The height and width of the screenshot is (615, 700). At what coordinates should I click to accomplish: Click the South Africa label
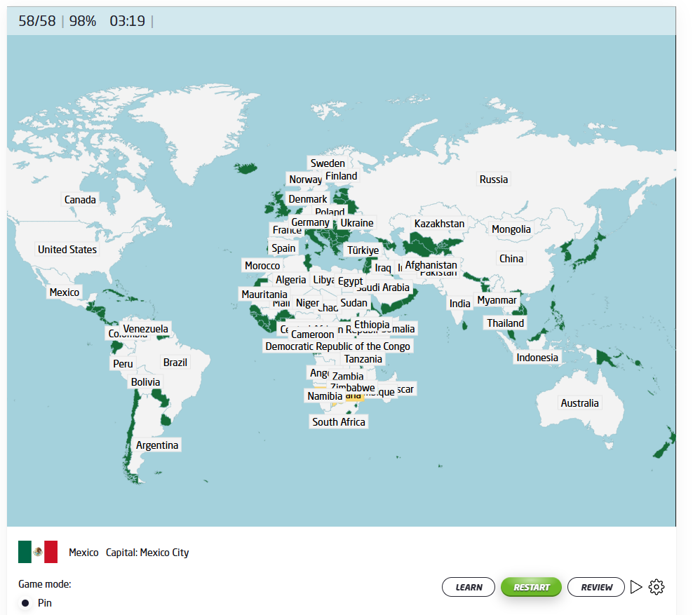(339, 421)
